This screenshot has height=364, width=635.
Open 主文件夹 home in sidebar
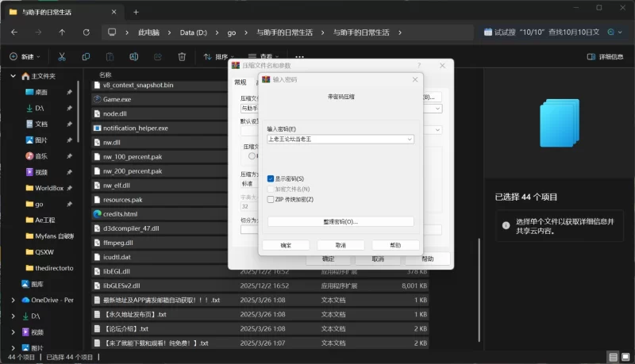[x=39, y=76]
